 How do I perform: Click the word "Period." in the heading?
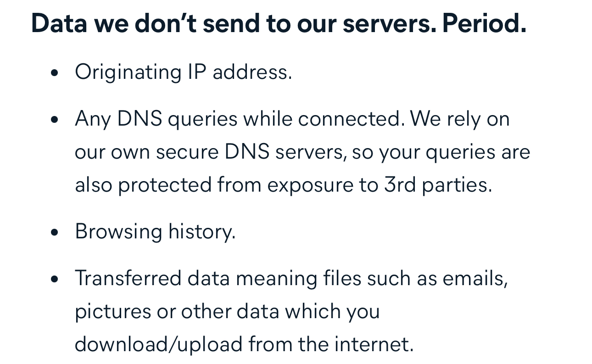click(x=484, y=23)
